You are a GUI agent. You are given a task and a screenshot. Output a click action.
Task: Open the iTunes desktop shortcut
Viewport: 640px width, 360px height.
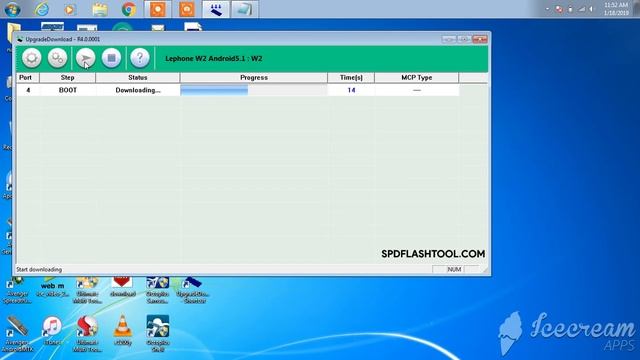click(x=52, y=330)
